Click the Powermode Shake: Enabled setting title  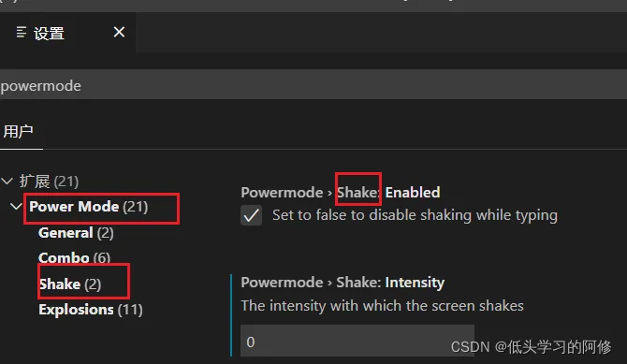[x=341, y=193]
